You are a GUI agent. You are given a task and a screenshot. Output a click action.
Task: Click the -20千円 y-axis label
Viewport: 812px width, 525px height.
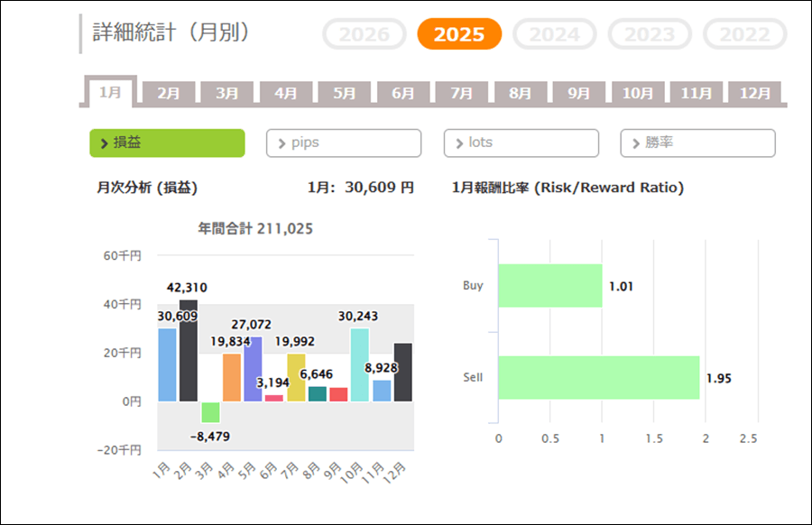coord(119,450)
